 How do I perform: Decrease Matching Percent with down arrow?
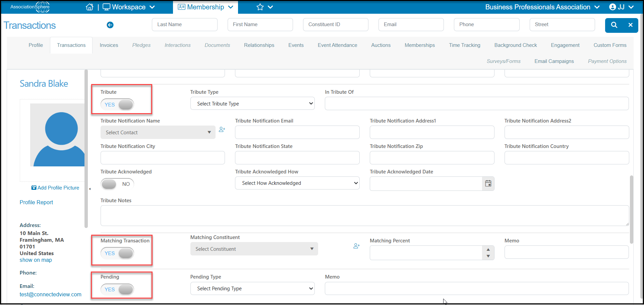tap(488, 256)
